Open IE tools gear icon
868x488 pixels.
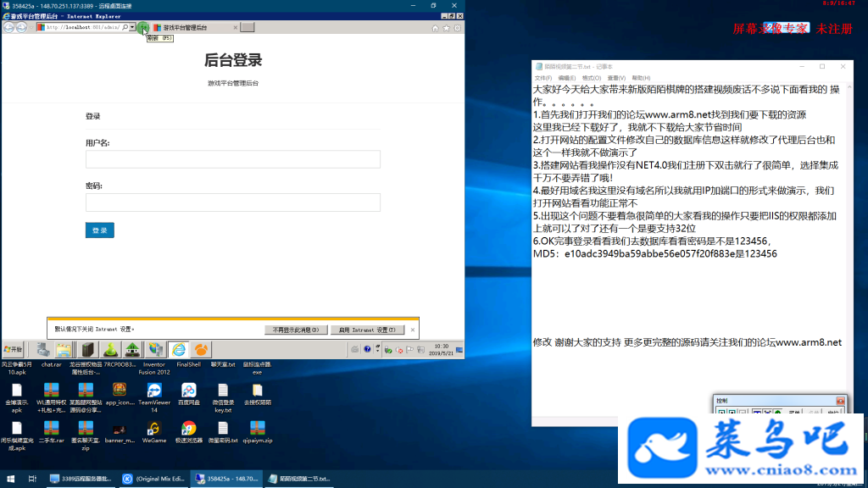point(457,28)
